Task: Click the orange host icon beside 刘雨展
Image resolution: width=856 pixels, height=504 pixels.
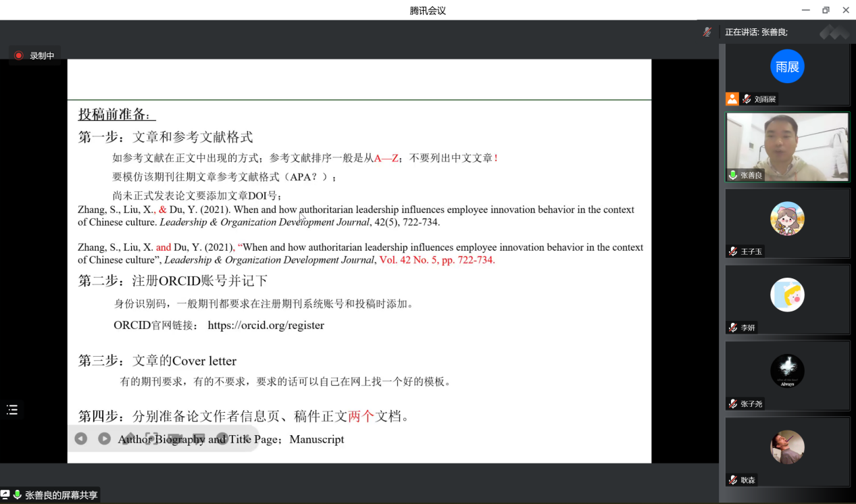Action: coord(732,99)
